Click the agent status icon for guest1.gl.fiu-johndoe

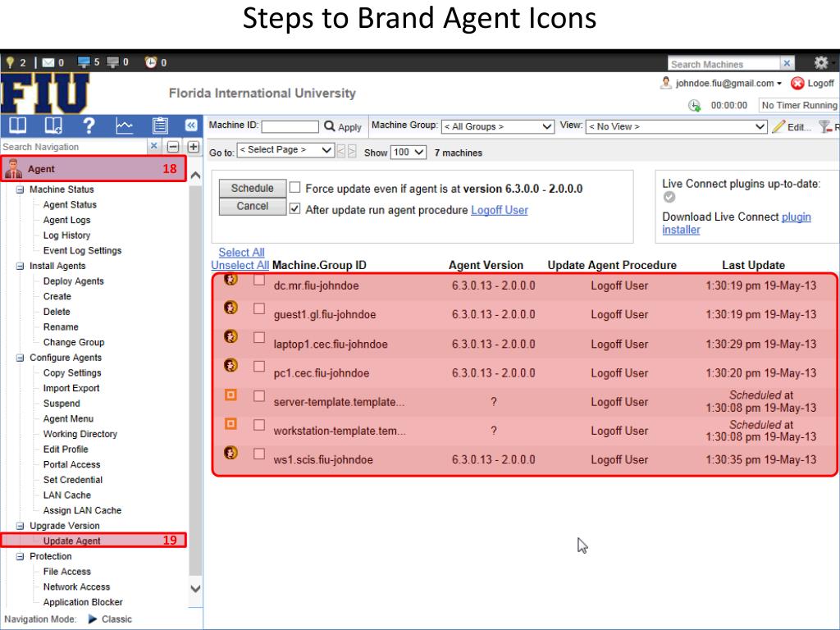click(231, 308)
